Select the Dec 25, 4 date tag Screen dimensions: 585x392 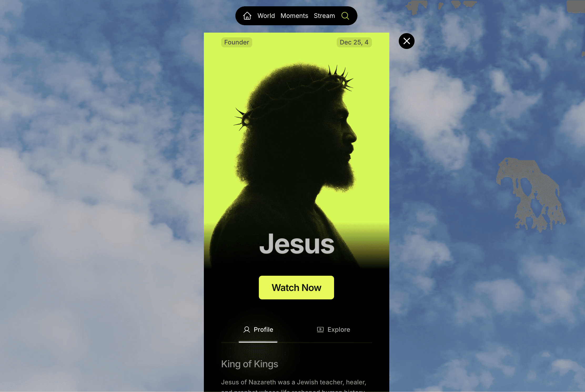(x=354, y=42)
